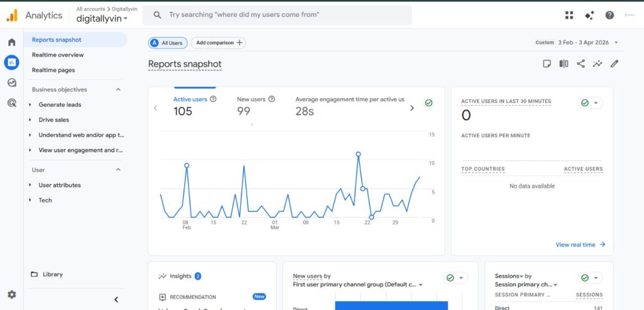Open the Home icon in left rail
This screenshot has width=644, height=310.
tap(11, 42)
